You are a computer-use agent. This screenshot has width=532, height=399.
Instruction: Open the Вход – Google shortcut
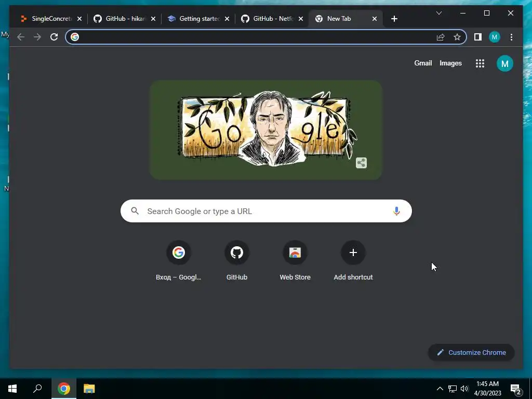coord(179,261)
